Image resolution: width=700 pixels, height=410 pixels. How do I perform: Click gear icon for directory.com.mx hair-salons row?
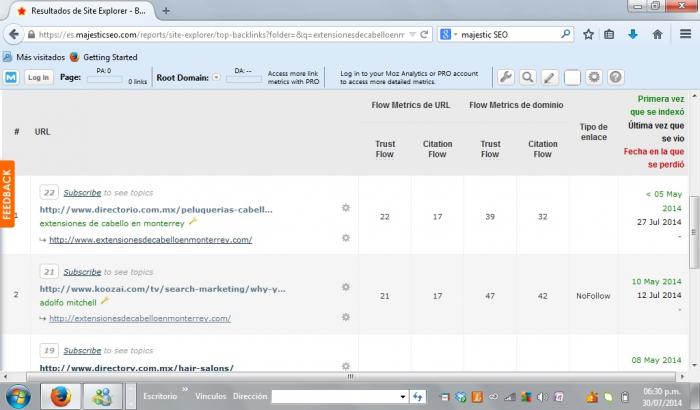[x=346, y=366]
